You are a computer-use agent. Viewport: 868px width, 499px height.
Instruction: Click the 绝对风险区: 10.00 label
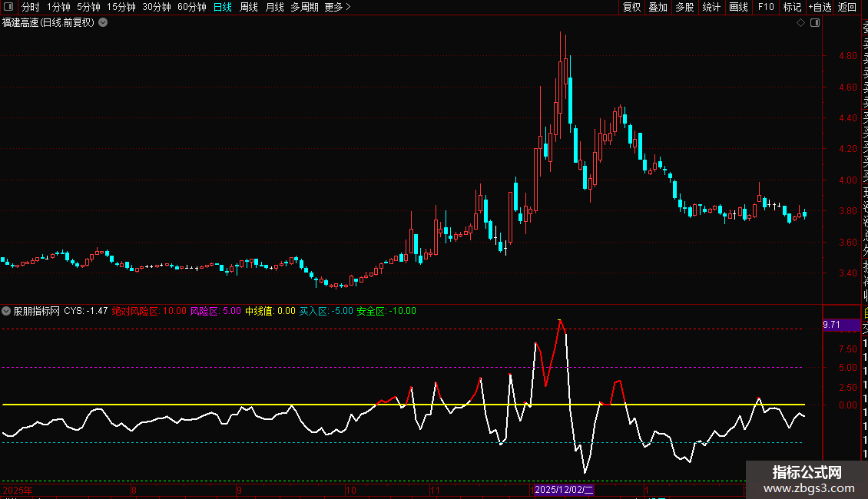(x=149, y=311)
